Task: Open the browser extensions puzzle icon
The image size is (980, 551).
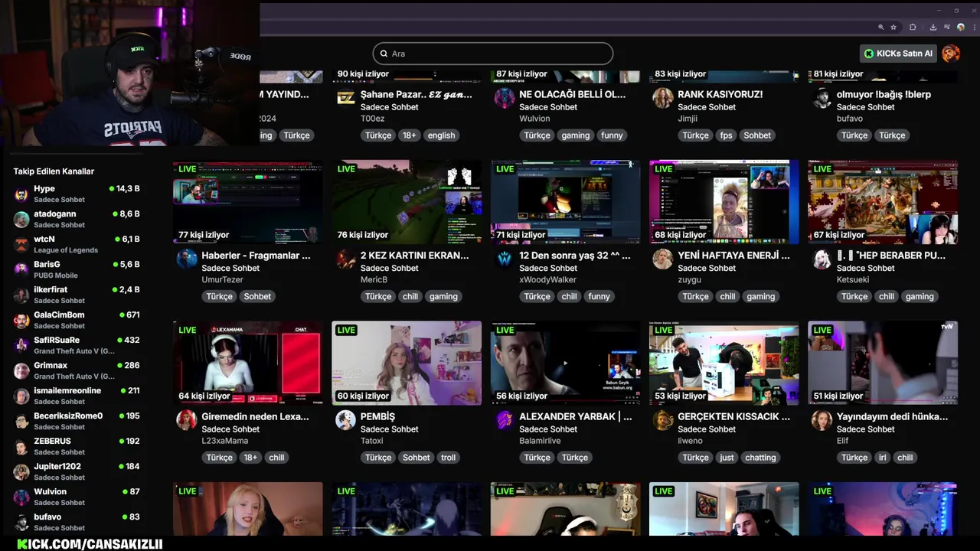Action: click(913, 27)
